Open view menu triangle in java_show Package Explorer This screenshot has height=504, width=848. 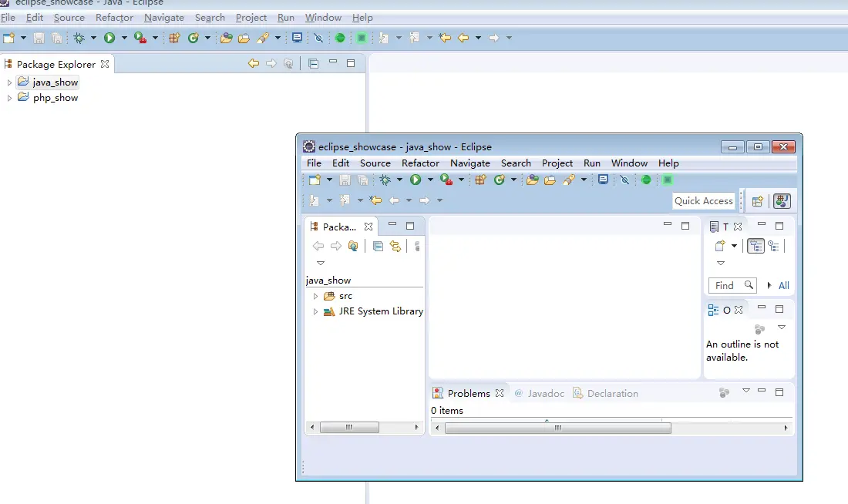coord(321,263)
